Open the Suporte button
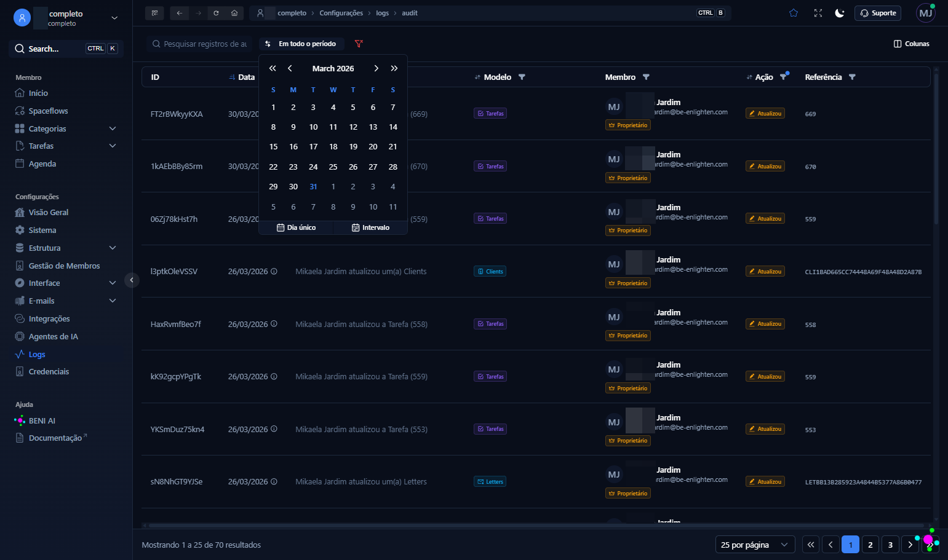This screenshot has height=560, width=948. [x=878, y=13]
